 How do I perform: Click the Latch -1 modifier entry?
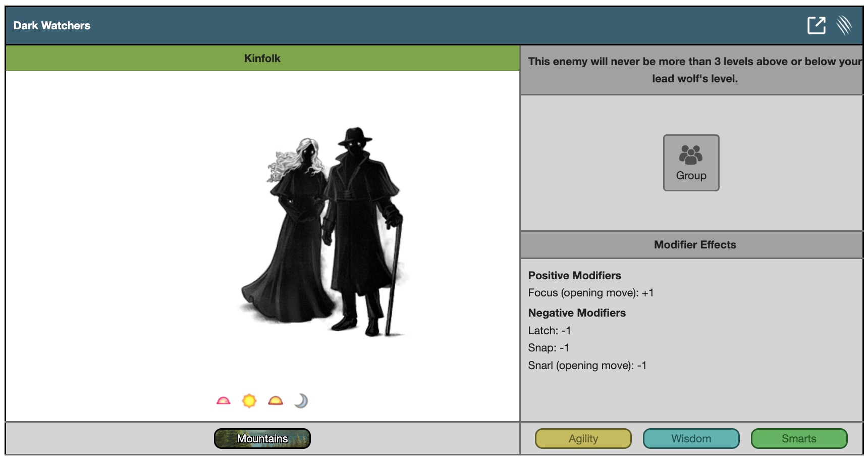(x=549, y=331)
